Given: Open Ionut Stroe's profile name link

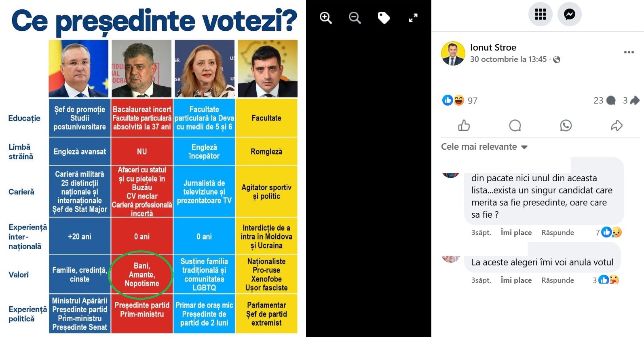Looking at the screenshot, I should [493, 47].
